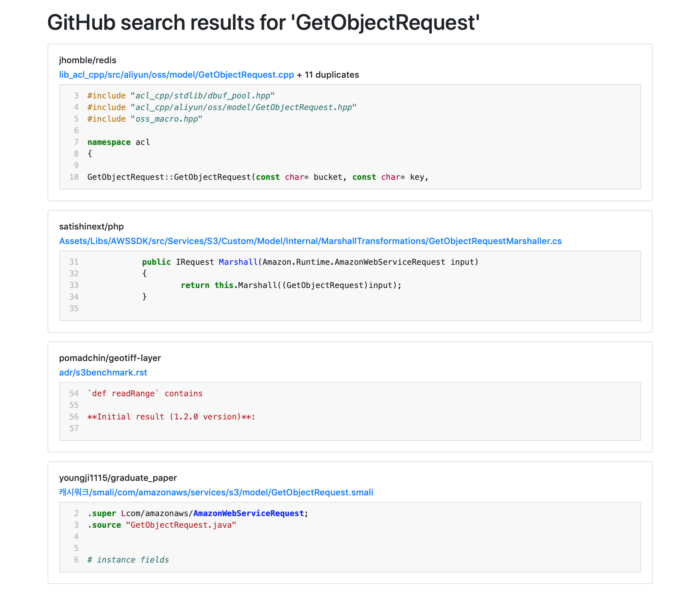
Task: Click line number 33 in Marshaller snippet
Action: click(74, 285)
